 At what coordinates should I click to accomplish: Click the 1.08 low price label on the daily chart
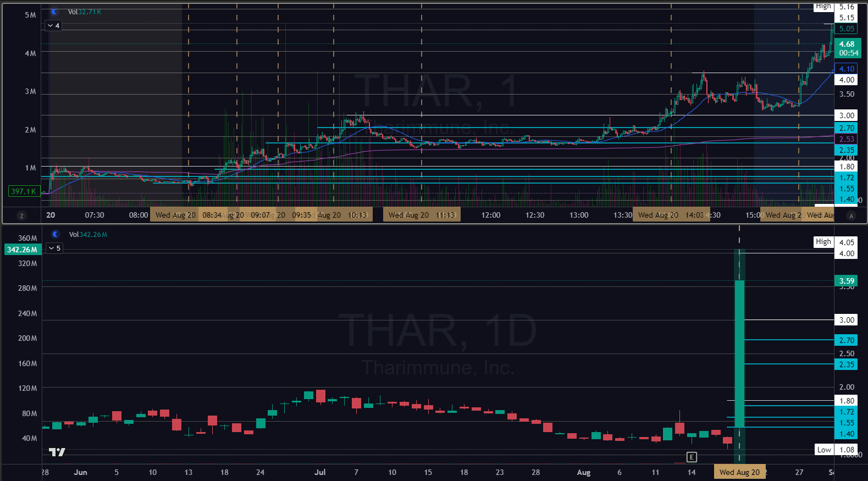pos(847,450)
